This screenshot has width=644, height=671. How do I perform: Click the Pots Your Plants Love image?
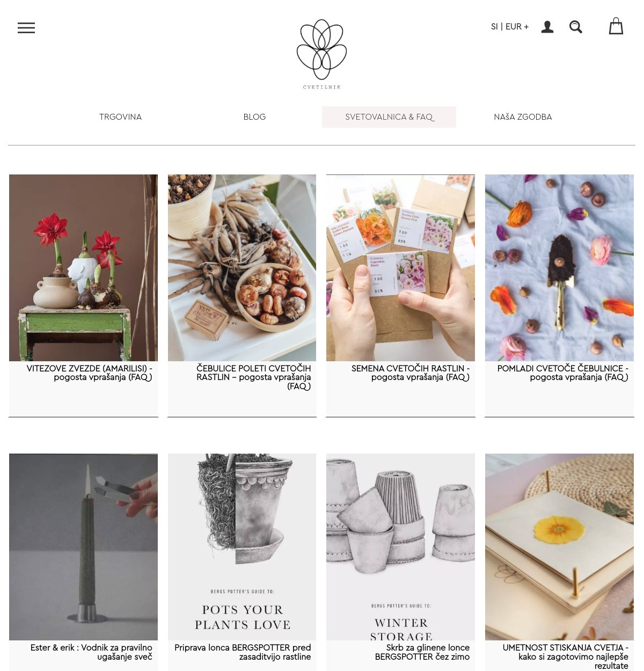pyautogui.click(x=242, y=547)
